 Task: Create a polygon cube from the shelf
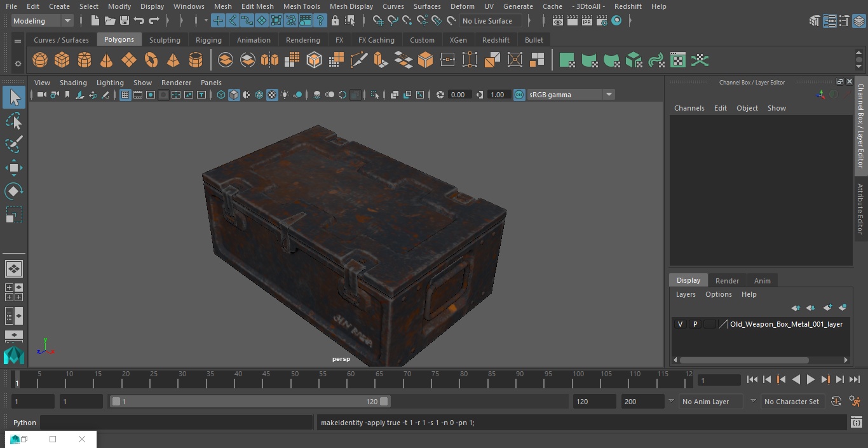click(62, 60)
